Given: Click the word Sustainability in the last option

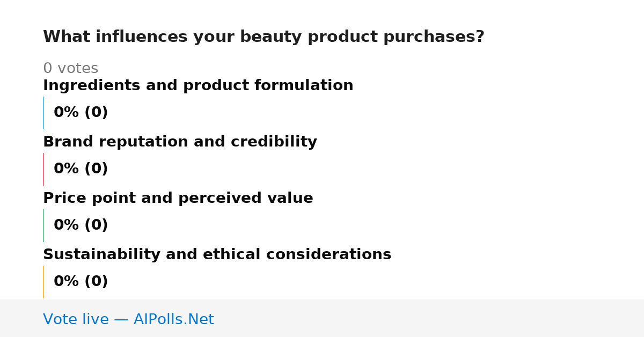Looking at the screenshot, I should tap(102, 254).
